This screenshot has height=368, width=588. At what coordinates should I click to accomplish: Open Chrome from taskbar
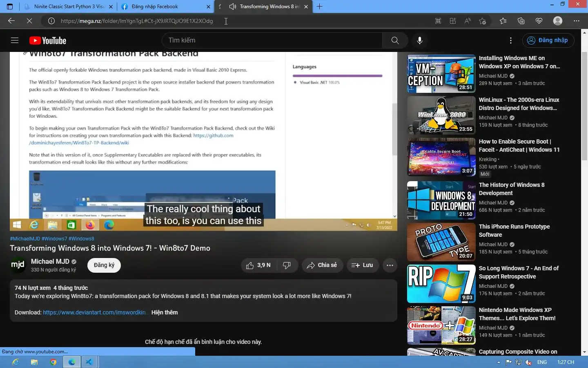pyautogui.click(x=53, y=362)
